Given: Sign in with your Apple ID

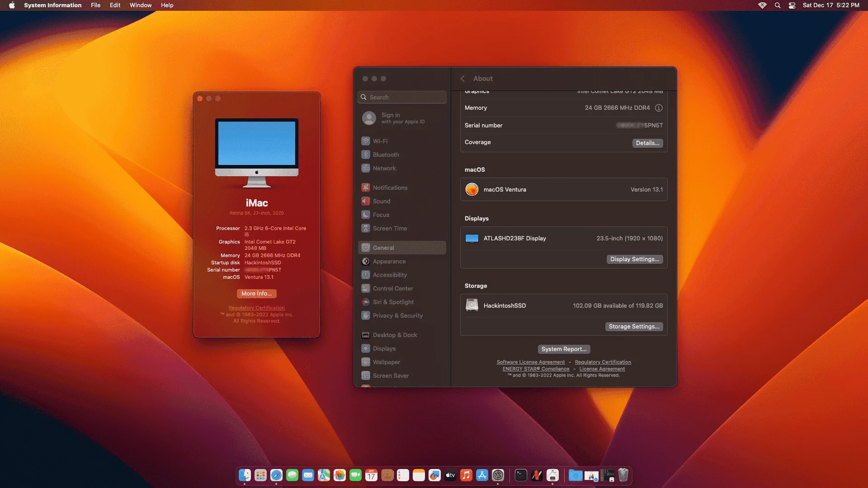Looking at the screenshot, I should pos(402,118).
